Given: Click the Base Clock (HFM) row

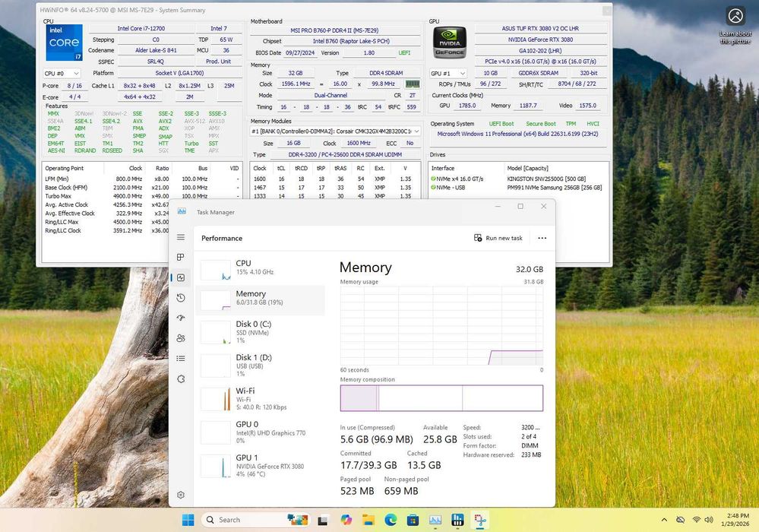Looking at the screenshot, I should click(x=141, y=187).
